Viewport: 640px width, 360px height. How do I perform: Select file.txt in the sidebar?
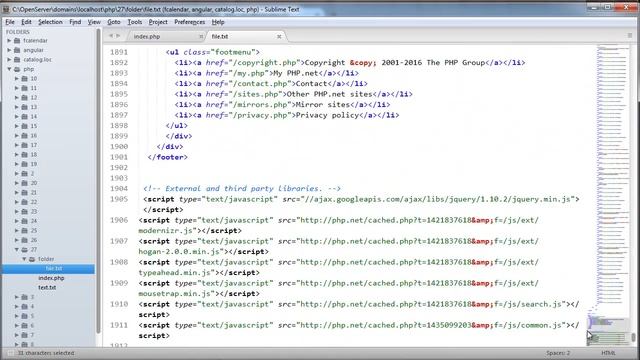(49, 268)
